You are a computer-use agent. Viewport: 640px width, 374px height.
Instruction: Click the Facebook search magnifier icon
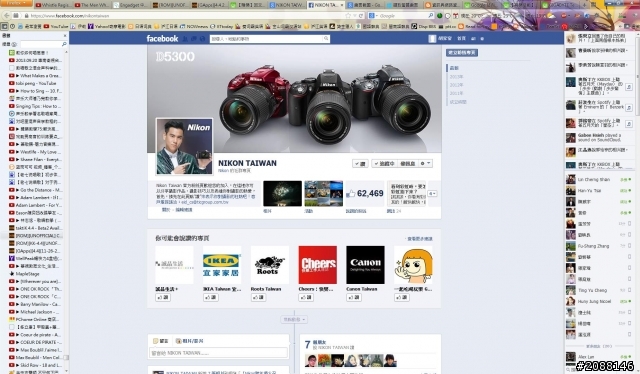326,39
